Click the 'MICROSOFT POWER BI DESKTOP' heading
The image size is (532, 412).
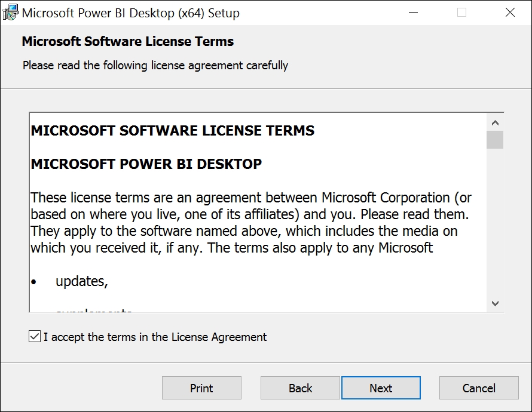pyautogui.click(x=146, y=164)
